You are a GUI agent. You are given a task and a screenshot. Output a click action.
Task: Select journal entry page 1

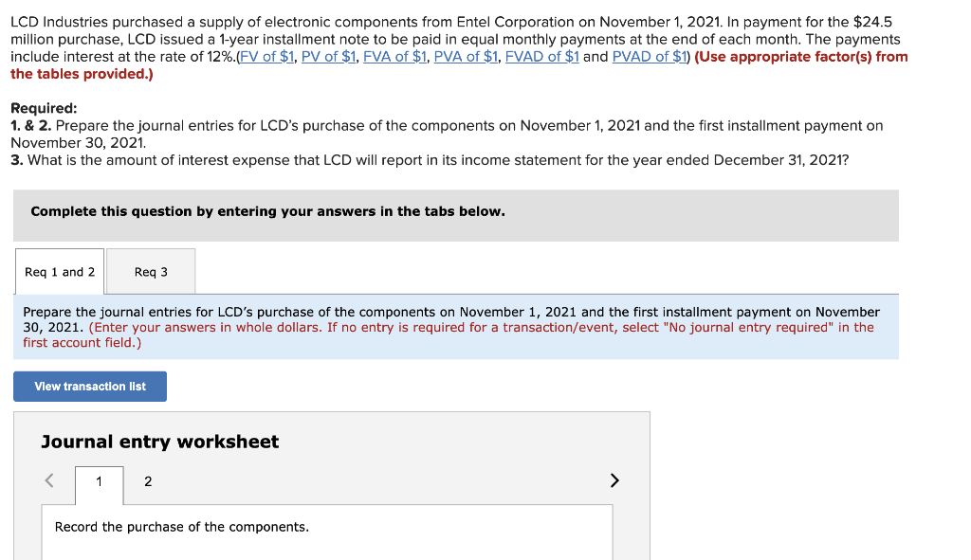[99, 481]
